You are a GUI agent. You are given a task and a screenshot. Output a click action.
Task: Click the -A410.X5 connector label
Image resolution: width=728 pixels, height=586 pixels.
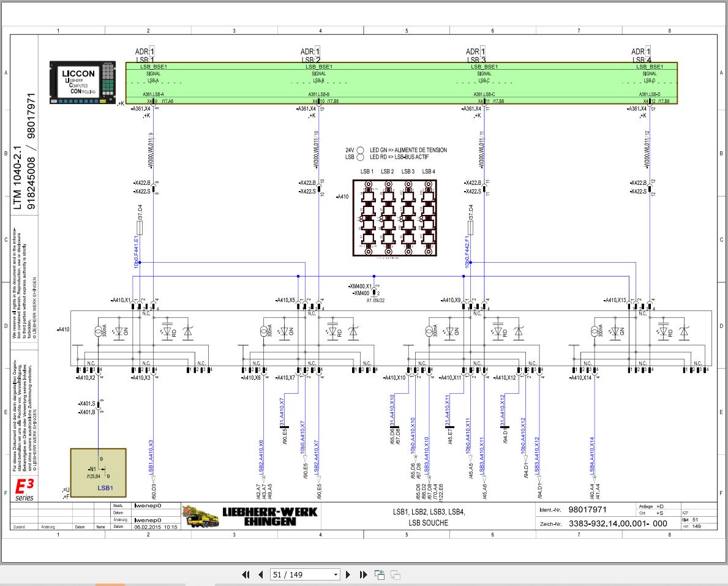point(285,301)
